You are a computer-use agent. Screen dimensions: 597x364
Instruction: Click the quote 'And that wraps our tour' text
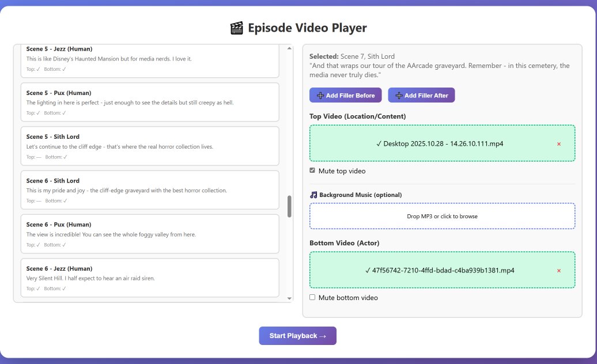(x=439, y=70)
